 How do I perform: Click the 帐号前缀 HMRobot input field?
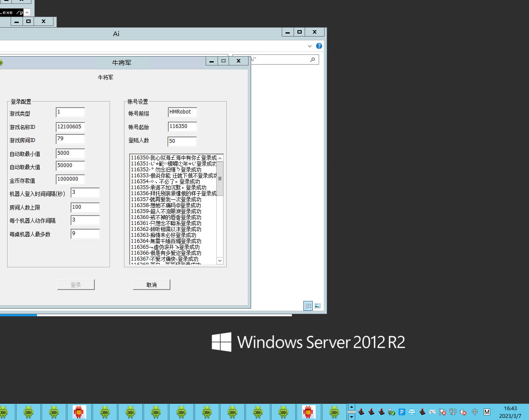point(182,112)
